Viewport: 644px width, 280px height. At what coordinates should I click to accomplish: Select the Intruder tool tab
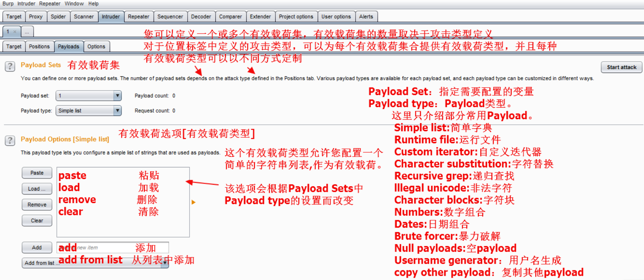click(x=111, y=17)
